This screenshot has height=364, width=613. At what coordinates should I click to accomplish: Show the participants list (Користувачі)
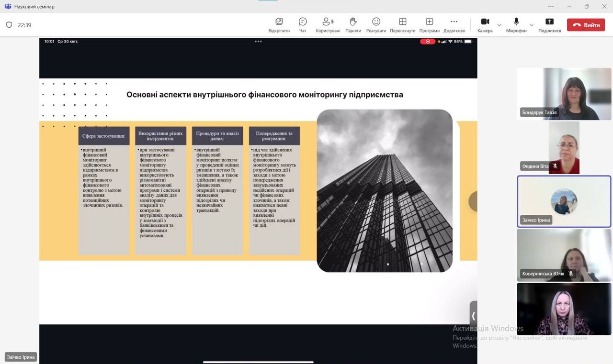pos(328,25)
